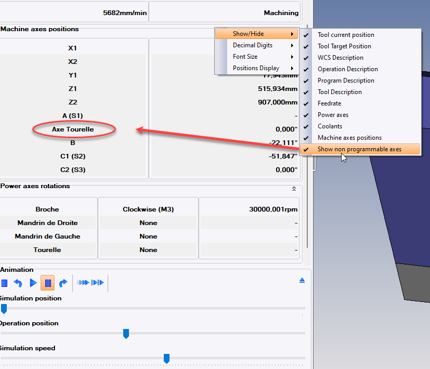430x369 pixels.
Task: Select the B axis label
Action: [x=73, y=143]
